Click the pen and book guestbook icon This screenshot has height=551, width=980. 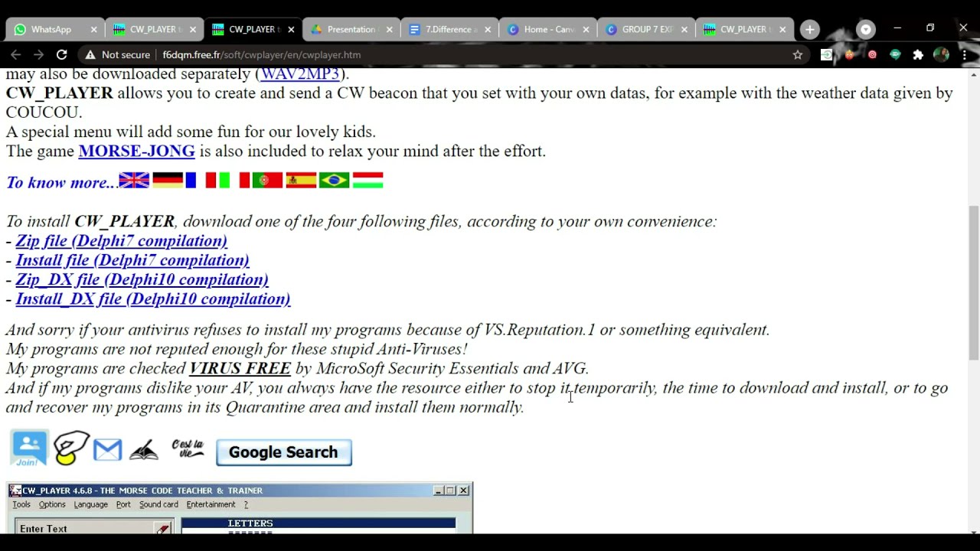point(144,450)
